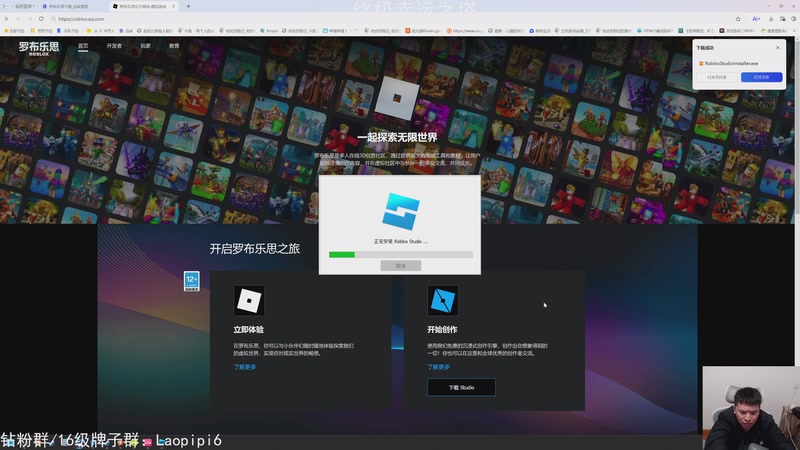
Task: Expand the bookmarks bar overflow chevron
Action: [x=794, y=31]
